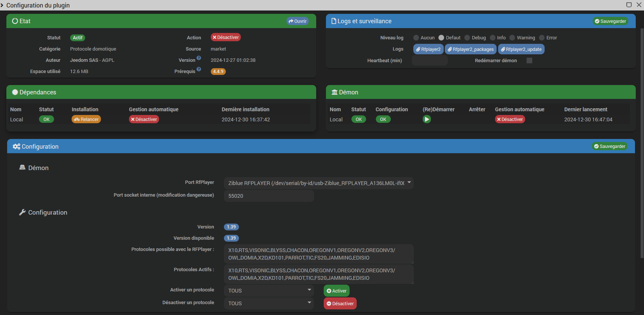
Task: Close the plugin configuration dialog
Action: click(639, 5)
